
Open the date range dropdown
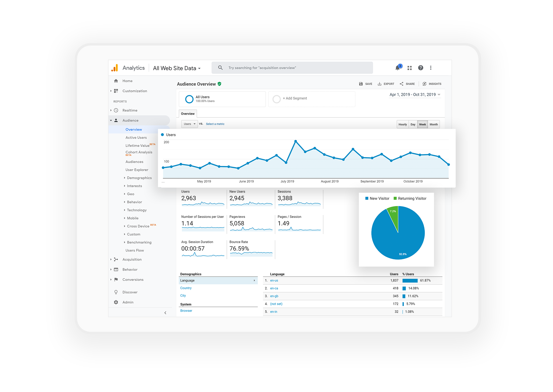coord(415,95)
